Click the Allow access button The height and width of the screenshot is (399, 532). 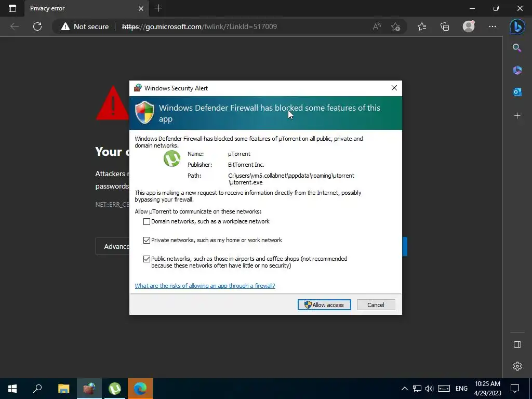point(324,304)
